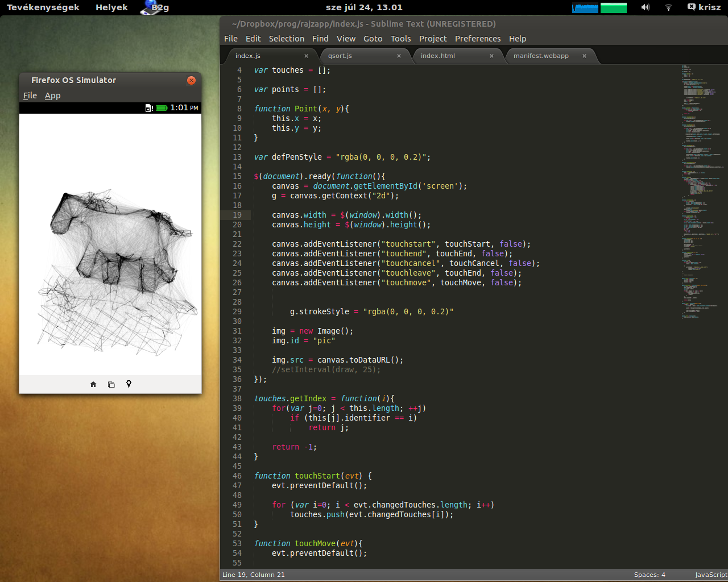This screenshot has height=582, width=728.
Task: Open the Selection menu
Action: coord(287,39)
